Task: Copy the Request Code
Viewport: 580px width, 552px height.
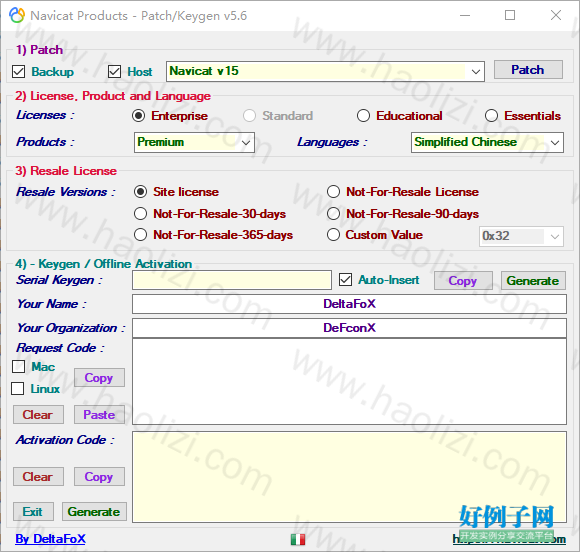Action: click(99, 377)
